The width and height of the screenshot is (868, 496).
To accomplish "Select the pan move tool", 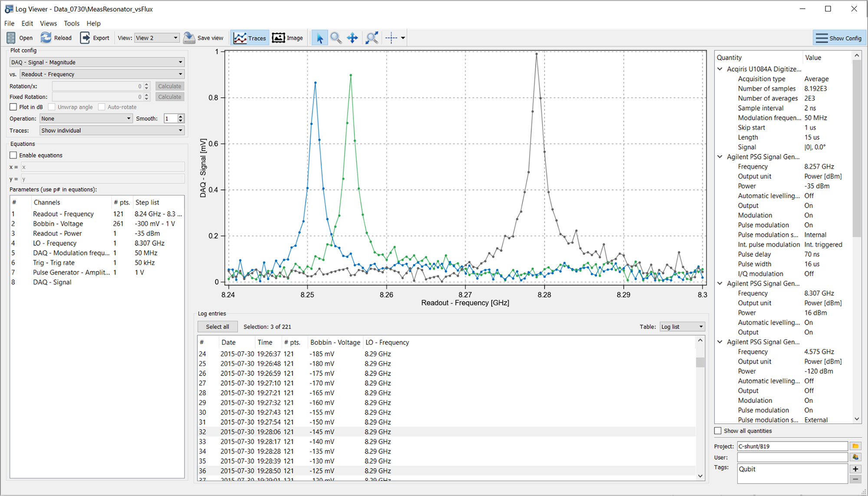I will (352, 38).
